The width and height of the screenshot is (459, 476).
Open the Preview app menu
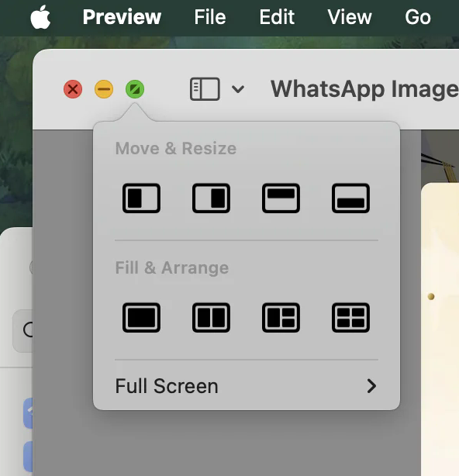click(x=122, y=17)
